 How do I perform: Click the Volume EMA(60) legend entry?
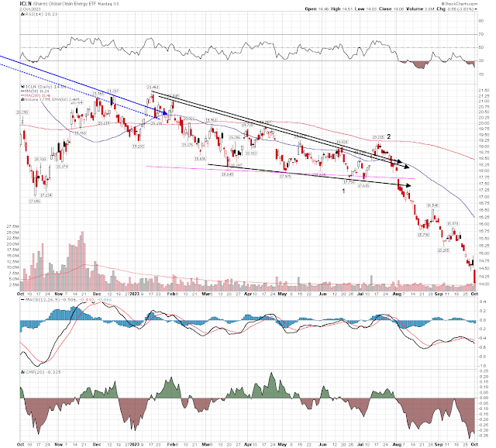pos(50,99)
